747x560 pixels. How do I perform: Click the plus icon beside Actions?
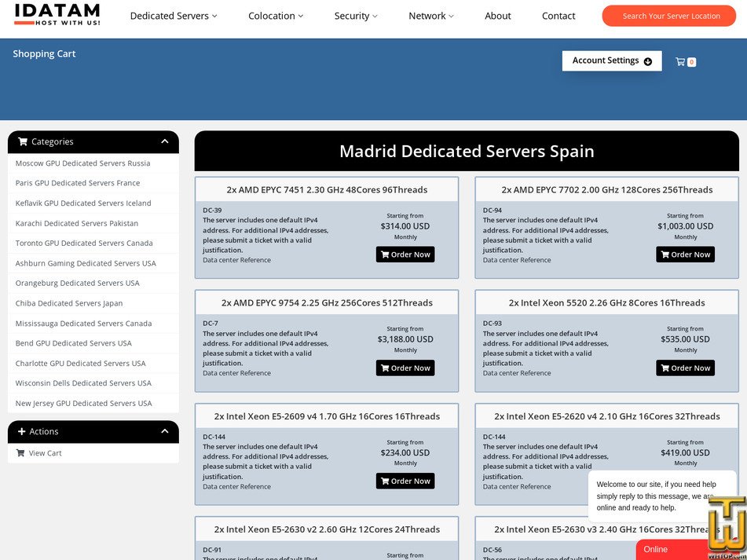[23, 431]
